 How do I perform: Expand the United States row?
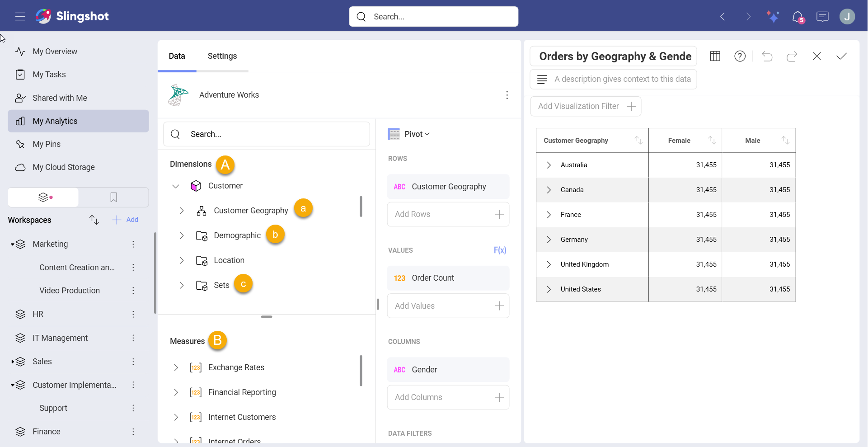(x=549, y=289)
